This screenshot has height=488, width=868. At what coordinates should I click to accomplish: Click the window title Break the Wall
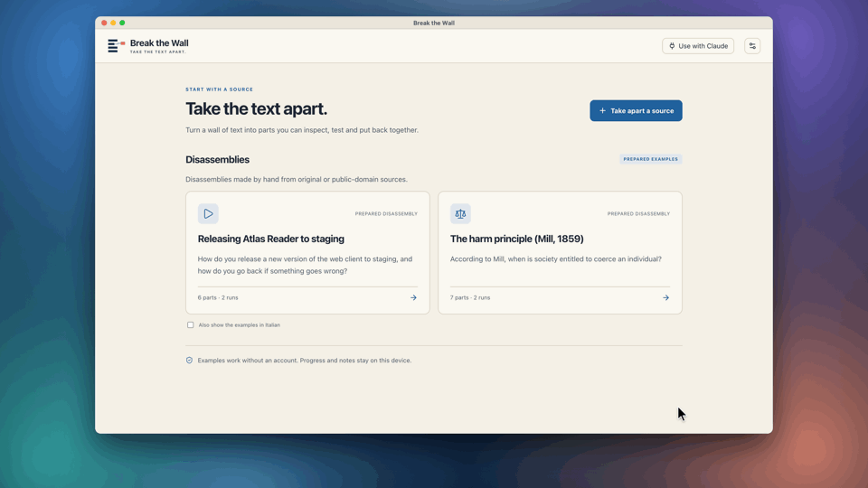(434, 23)
